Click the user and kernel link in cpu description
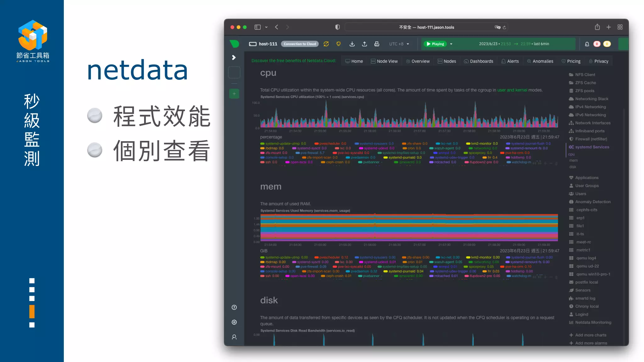 pos(512,90)
